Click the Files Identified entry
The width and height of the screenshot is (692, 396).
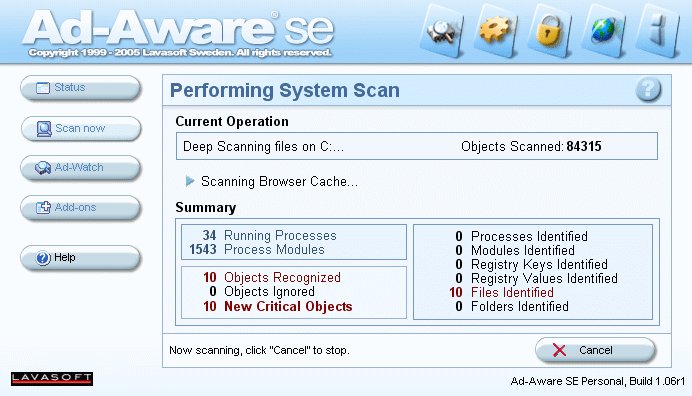point(501,292)
